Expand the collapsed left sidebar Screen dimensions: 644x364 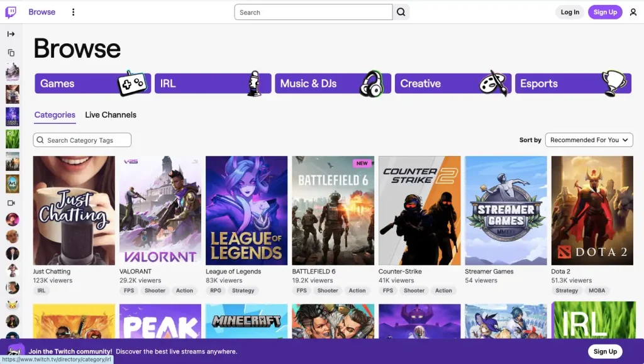(x=11, y=34)
